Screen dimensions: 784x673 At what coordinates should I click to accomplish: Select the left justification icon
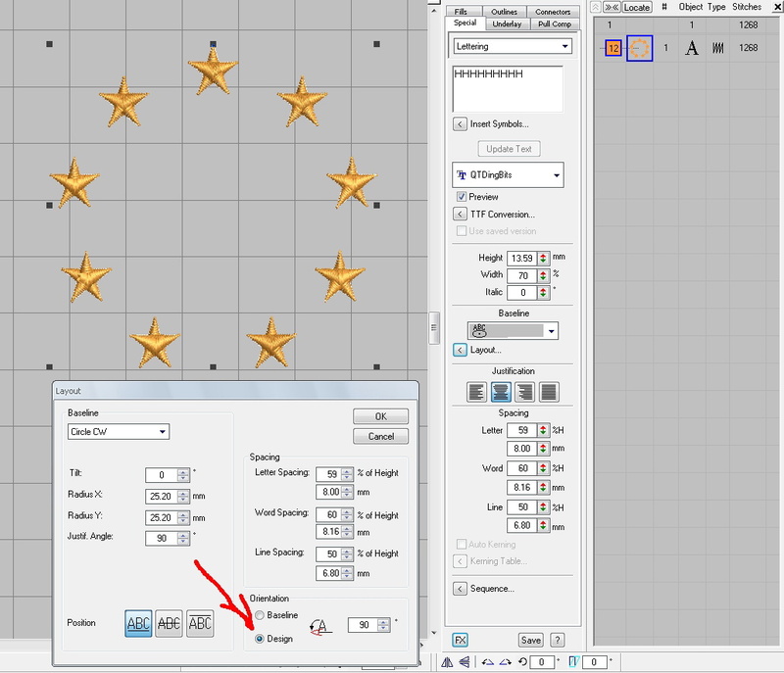click(477, 391)
